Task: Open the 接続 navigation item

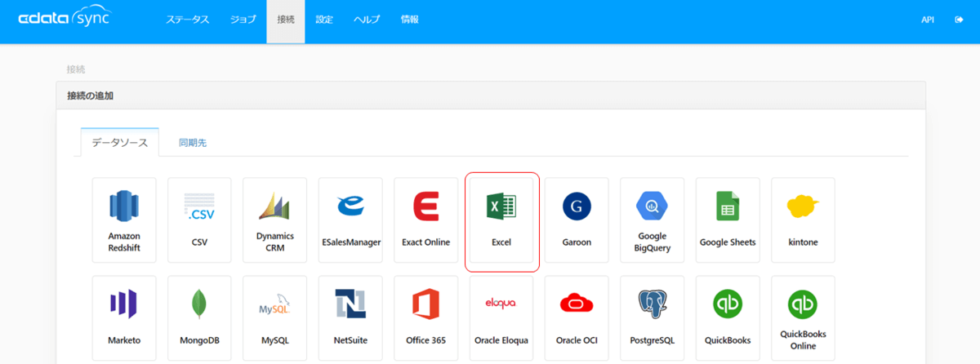Action: pyautogui.click(x=286, y=20)
